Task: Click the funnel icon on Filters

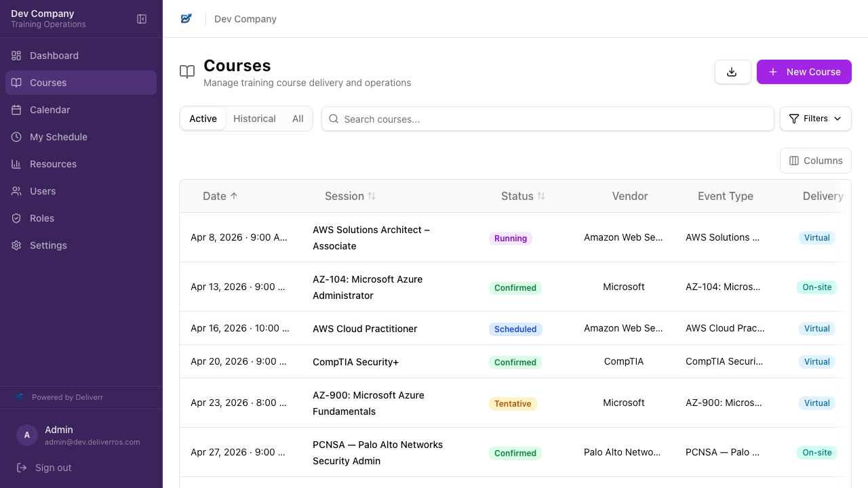Action: pyautogui.click(x=794, y=119)
